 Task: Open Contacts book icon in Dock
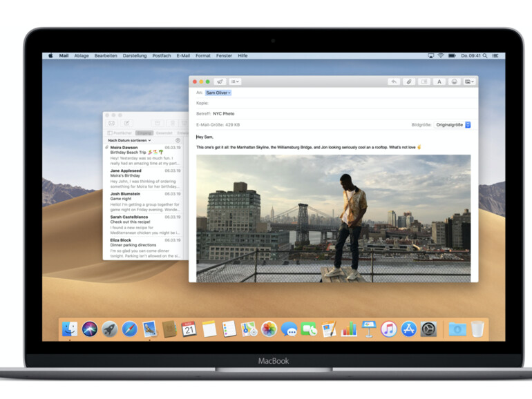point(169,329)
